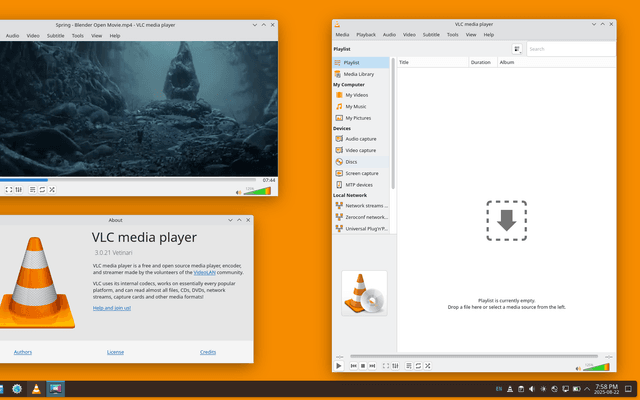Open Authors link in About window
The height and width of the screenshot is (400, 640).
coord(23,352)
